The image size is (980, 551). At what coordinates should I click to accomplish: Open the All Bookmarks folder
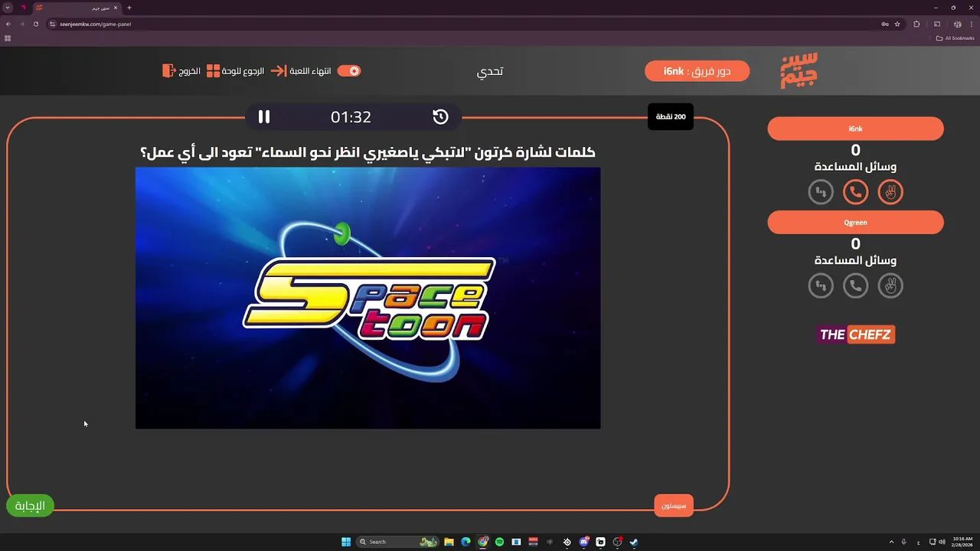[x=955, y=38]
